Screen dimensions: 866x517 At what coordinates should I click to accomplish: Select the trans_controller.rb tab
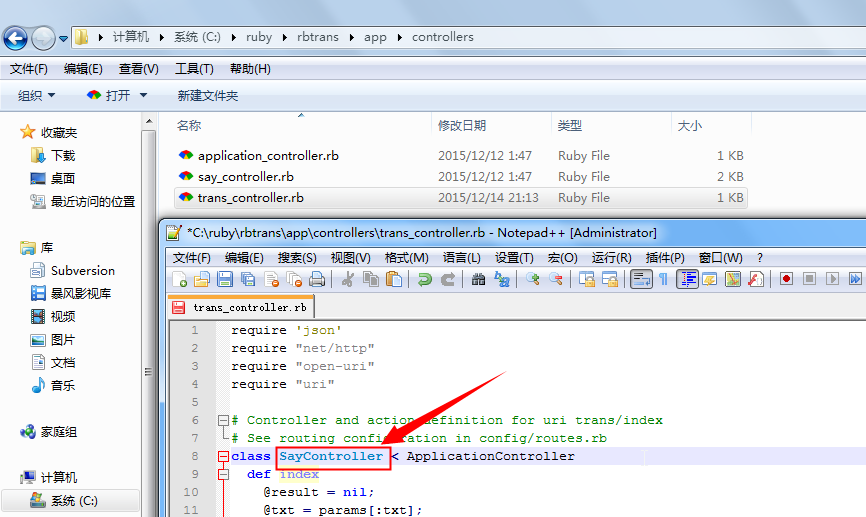click(240, 308)
